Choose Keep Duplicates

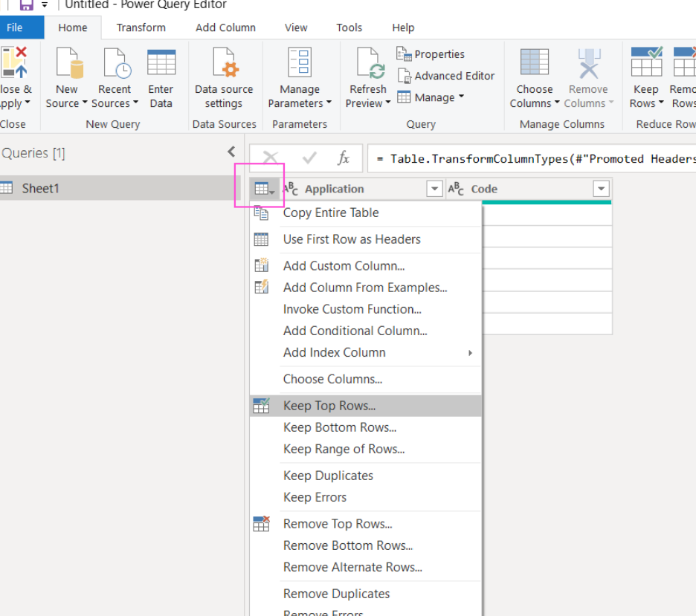click(x=366, y=476)
